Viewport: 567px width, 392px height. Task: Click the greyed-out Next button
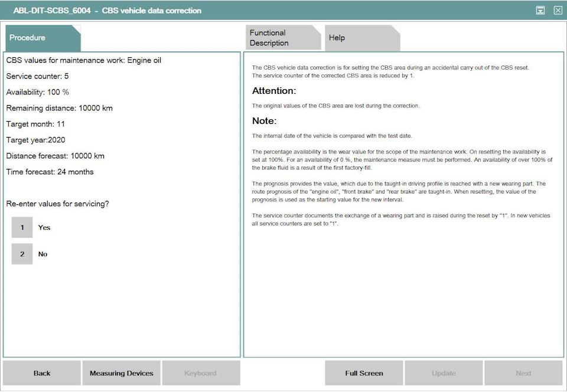pyautogui.click(x=523, y=373)
